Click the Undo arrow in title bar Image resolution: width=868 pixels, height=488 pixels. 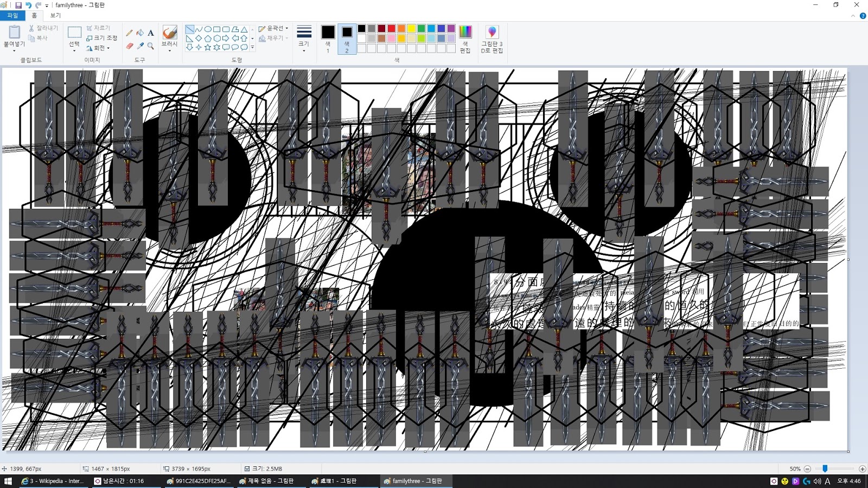(x=28, y=5)
